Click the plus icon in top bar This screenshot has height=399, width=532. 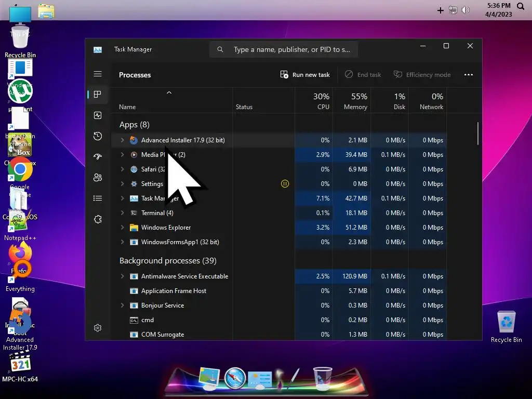click(x=441, y=10)
